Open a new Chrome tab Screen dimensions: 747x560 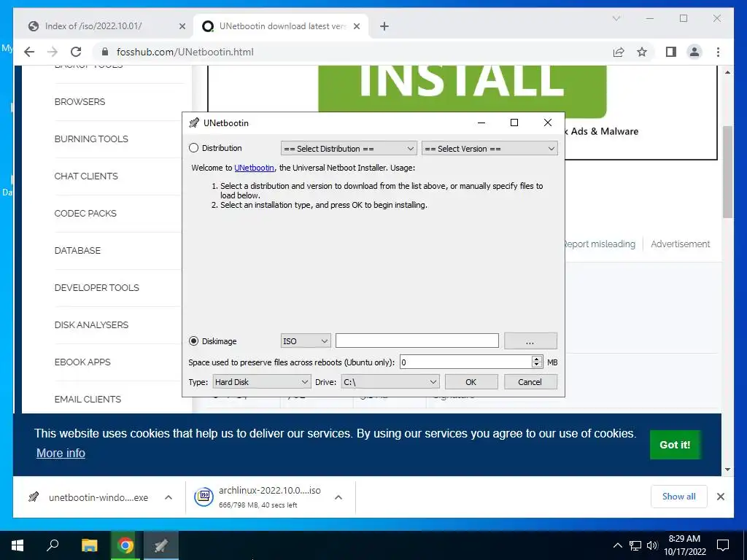pyautogui.click(x=384, y=26)
